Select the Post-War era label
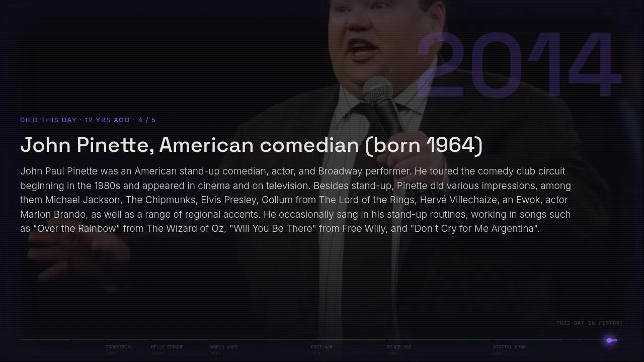Screen dimensions: 644x362 point(321,347)
